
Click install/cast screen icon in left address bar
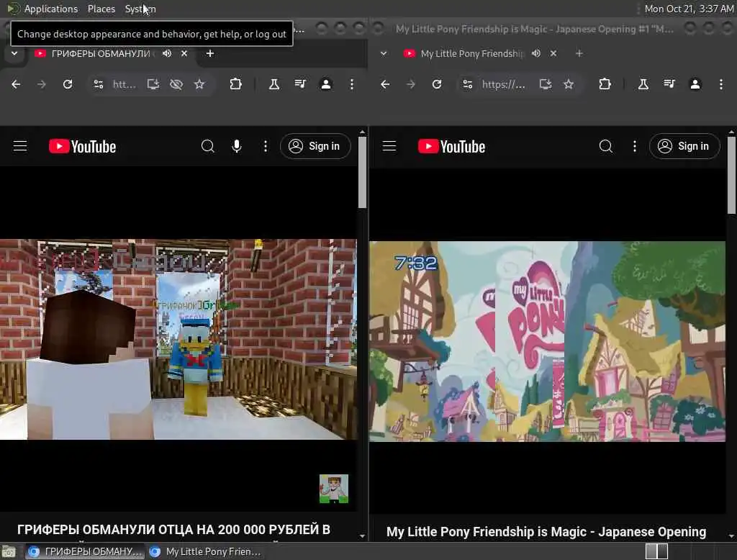pos(153,84)
